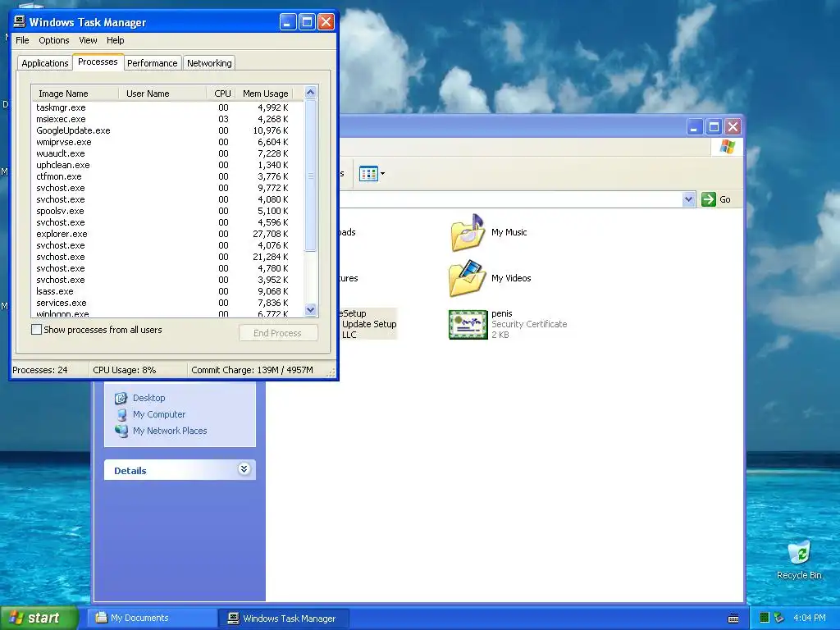
Task: Open the File menu in Task Manager
Action: tap(22, 40)
